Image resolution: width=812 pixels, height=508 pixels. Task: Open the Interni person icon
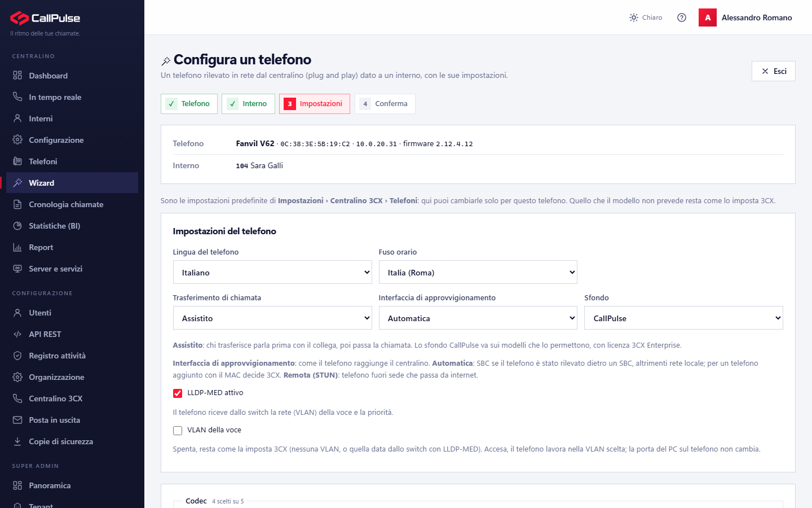(17, 119)
